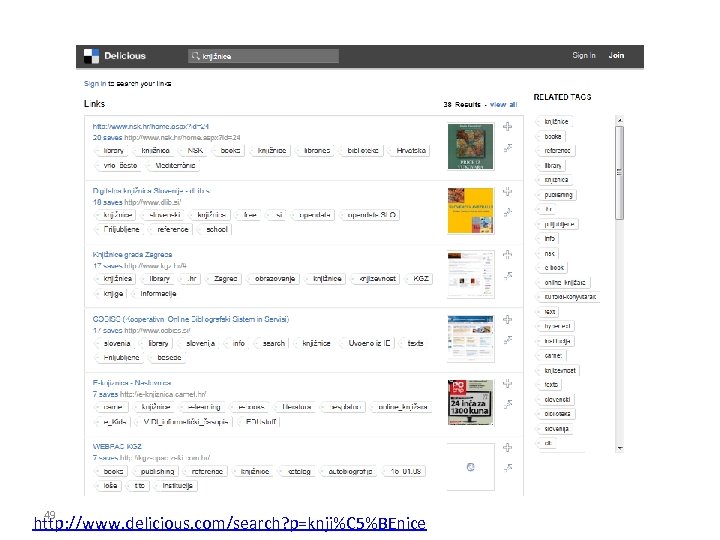
Task: Click the related tags scrollbar up arrow
Action: 619,120
